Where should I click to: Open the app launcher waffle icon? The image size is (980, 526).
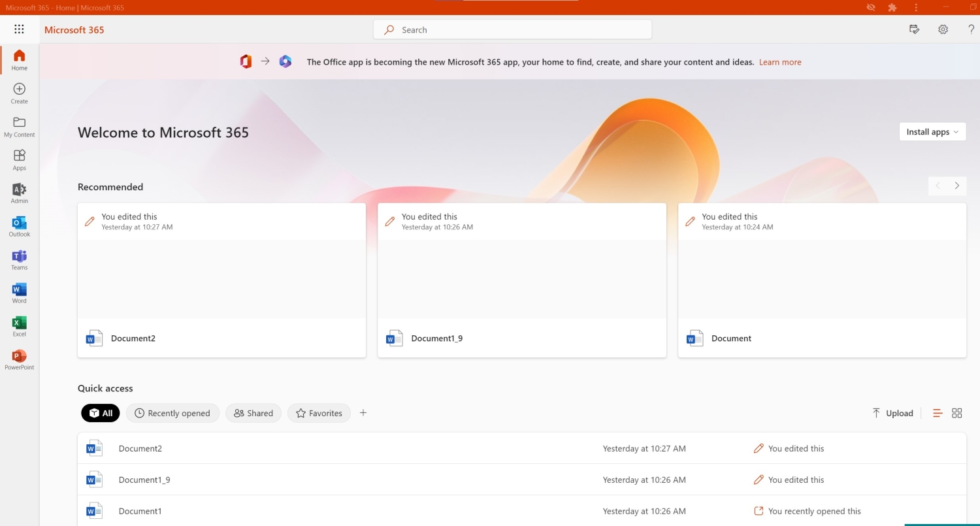point(19,29)
